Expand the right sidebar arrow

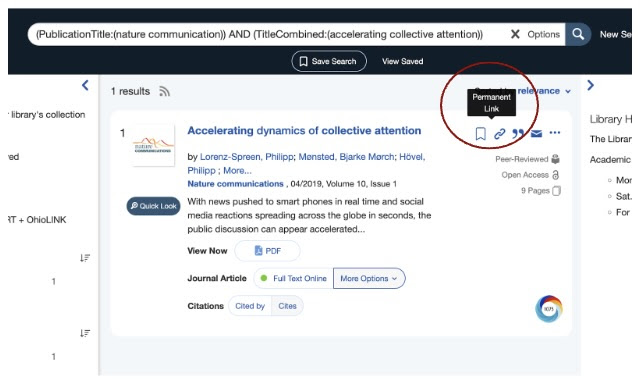(x=590, y=85)
